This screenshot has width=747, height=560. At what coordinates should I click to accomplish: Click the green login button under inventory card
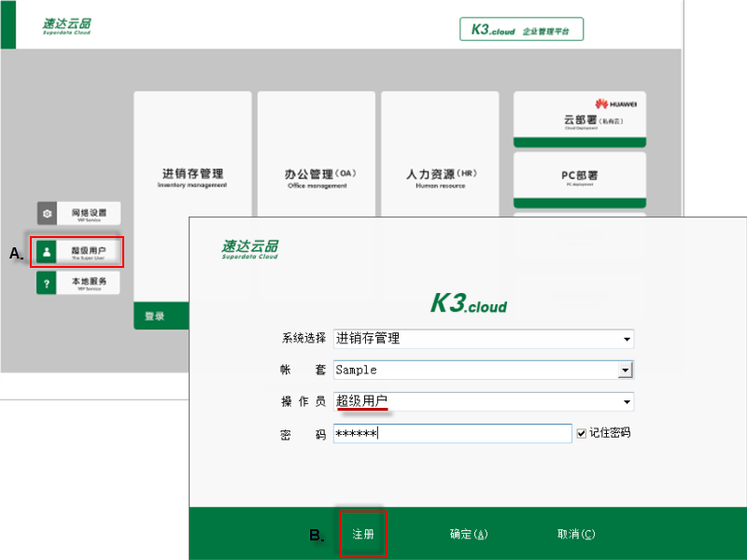(161, 315)
